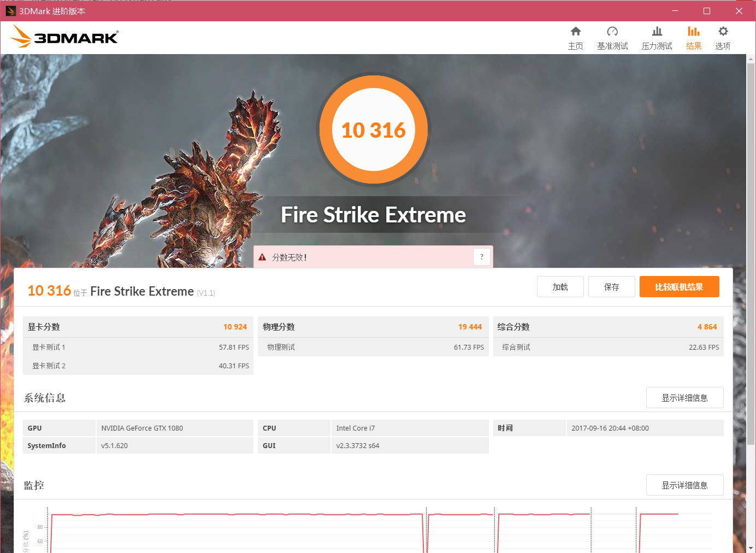756x553 pixels.
Task: Open the 基准测试 benchmark gauge icon
Action: (x=612, y=31)
